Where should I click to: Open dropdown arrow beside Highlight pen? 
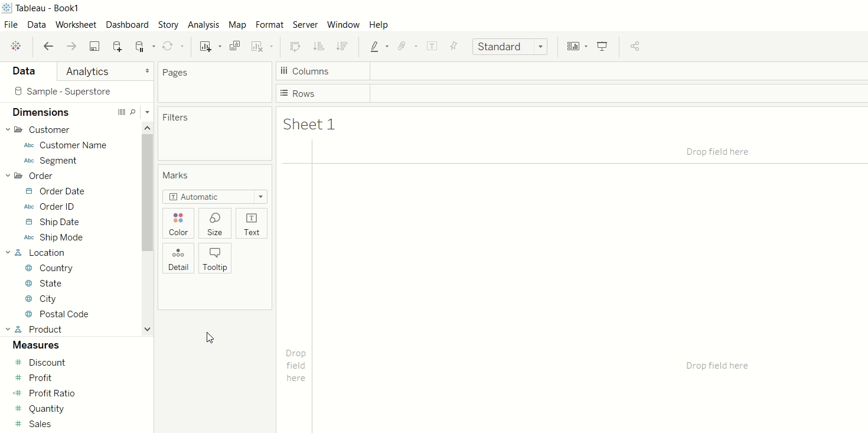(x=387, y=47)
